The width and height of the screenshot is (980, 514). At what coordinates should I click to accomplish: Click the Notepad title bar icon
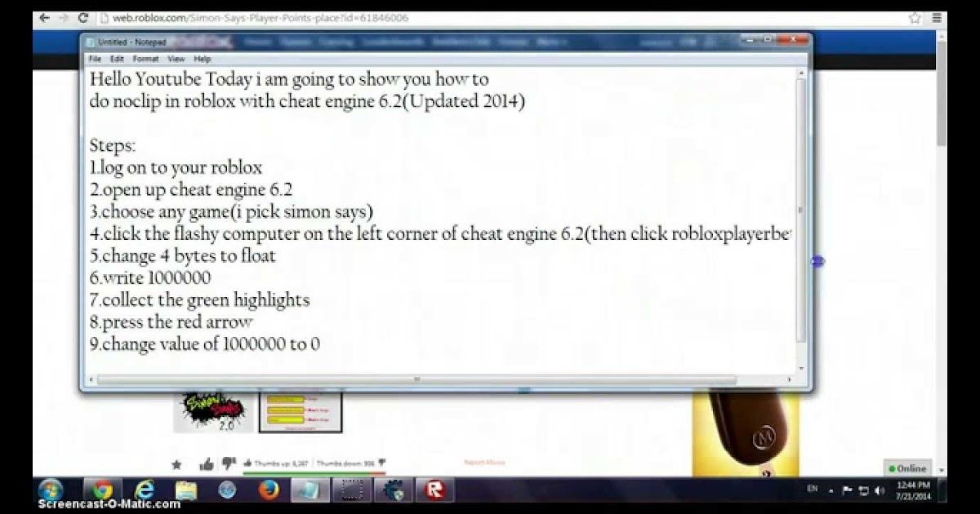[90, 42]
